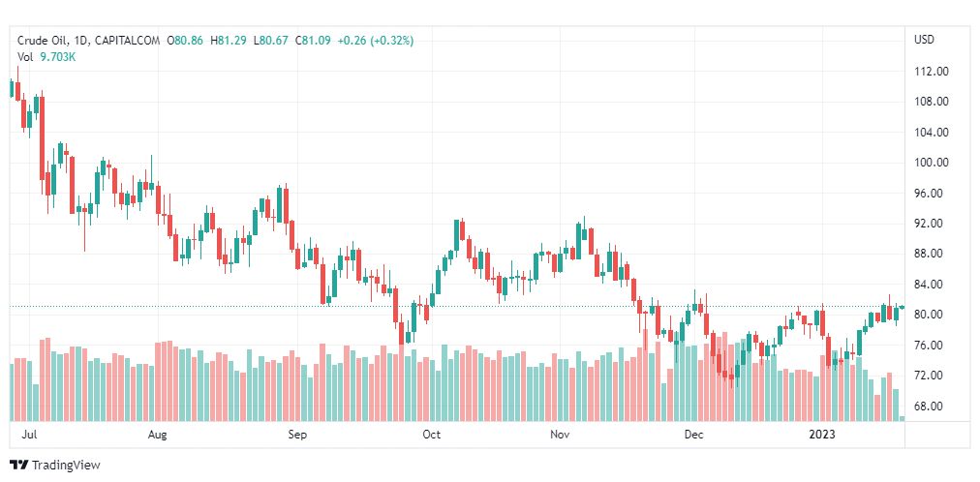Select the Aug label on time axis
The height and width of the screenshot is (482, 980).
pos(158,436)
